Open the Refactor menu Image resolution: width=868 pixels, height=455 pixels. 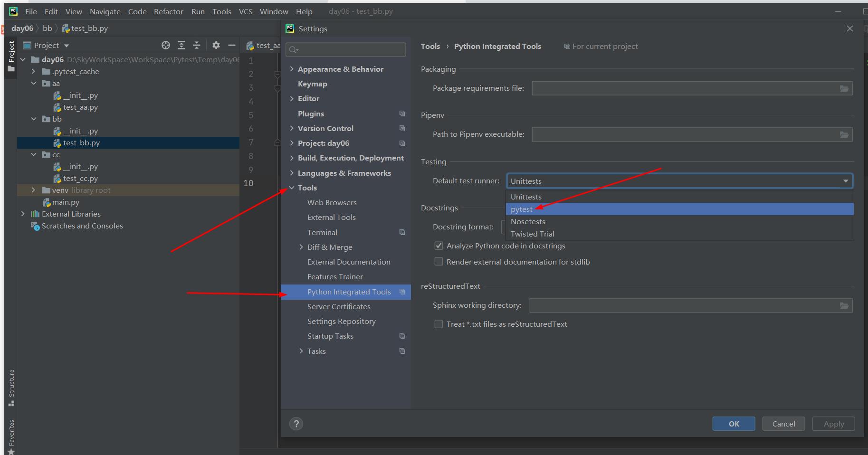(x=168, y=11)
